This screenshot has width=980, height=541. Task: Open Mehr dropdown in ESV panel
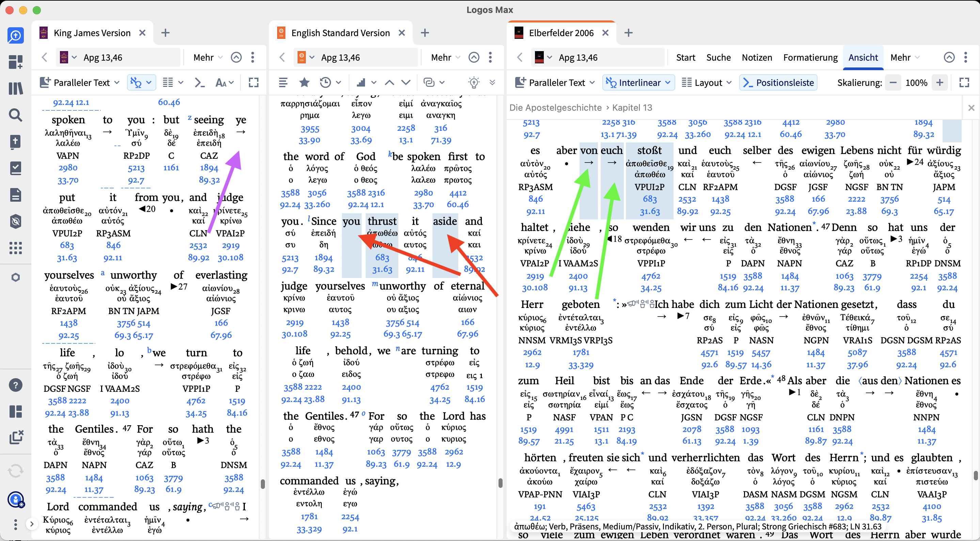pyautogui.click(x=445, y=58)
